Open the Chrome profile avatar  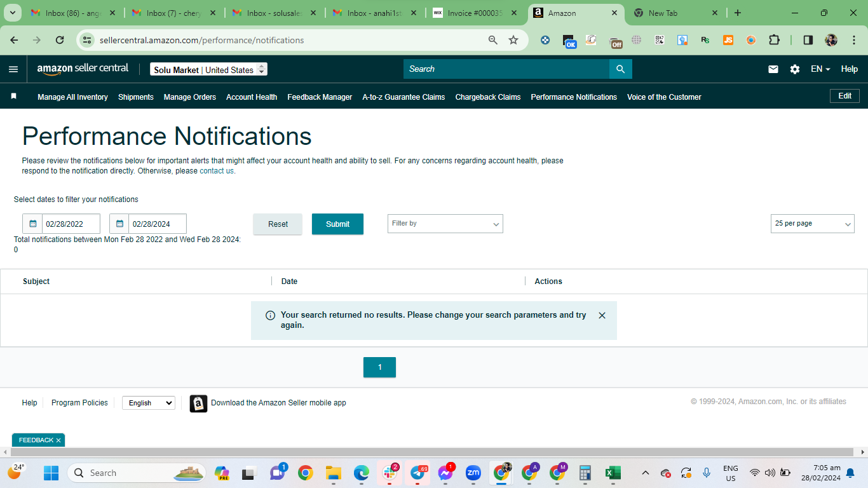[831, 40]
